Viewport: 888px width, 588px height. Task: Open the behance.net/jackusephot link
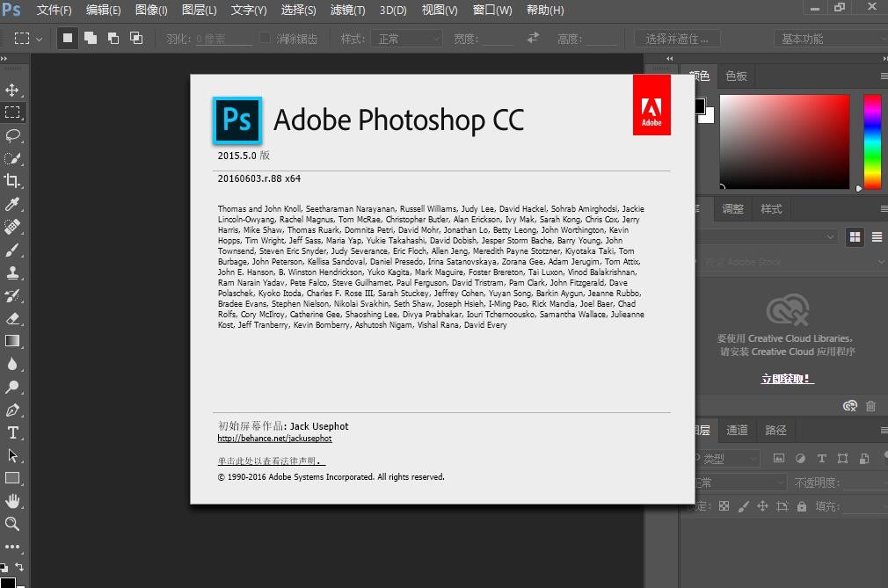coord(274,439)
